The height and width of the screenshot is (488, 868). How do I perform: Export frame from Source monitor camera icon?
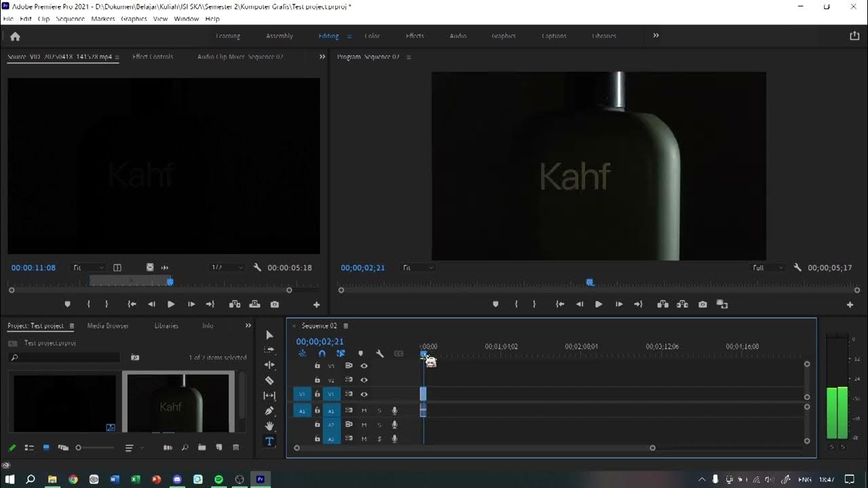[x=274, y=304]
